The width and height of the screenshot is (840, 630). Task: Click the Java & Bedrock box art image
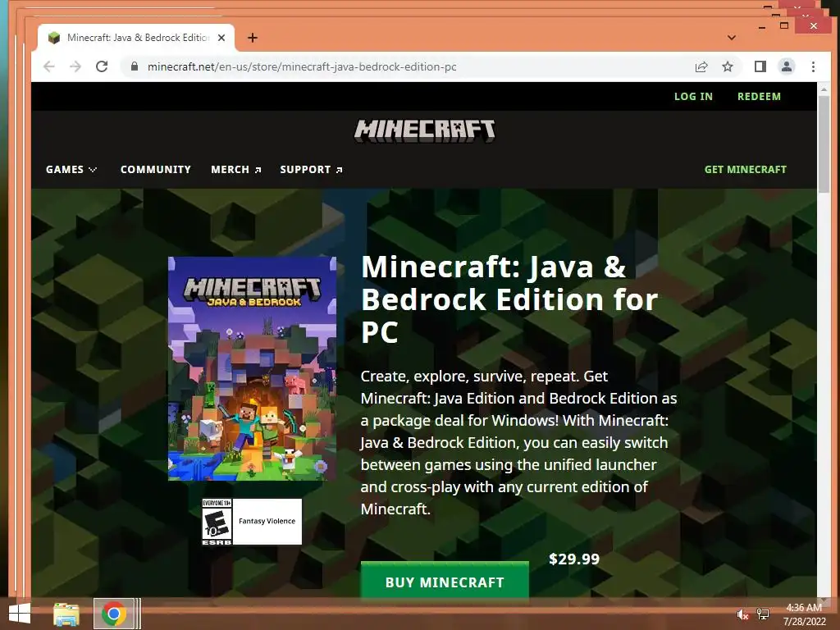(253, 368)
